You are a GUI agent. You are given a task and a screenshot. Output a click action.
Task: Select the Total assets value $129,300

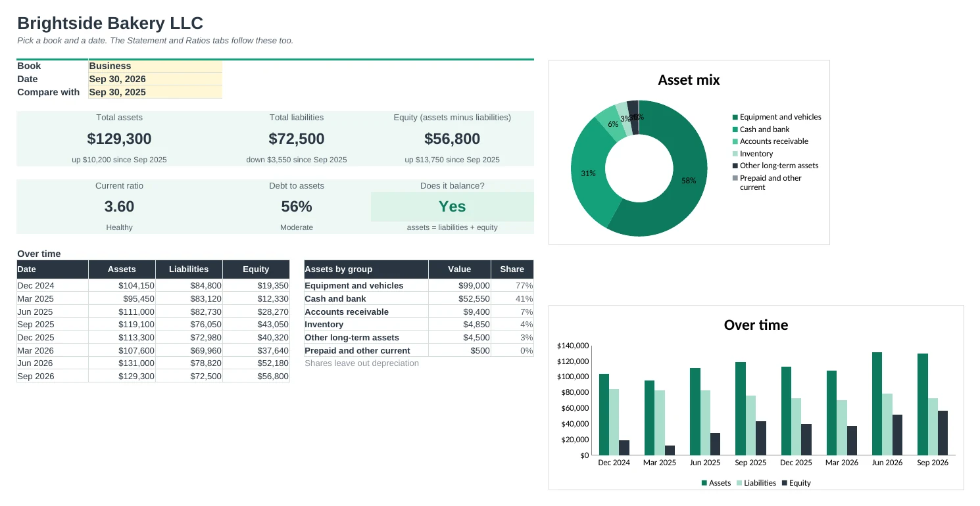pyautogui.click(x=119, y=139)
